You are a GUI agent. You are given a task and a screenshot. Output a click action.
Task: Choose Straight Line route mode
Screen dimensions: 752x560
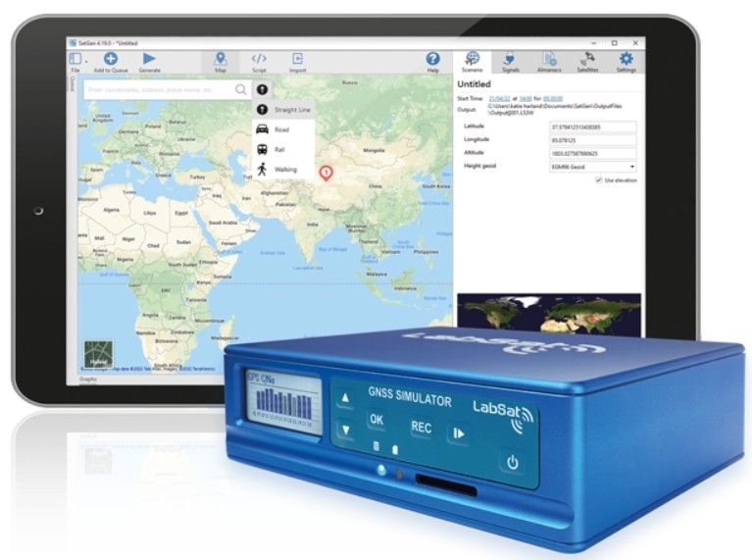click(283, 110)
